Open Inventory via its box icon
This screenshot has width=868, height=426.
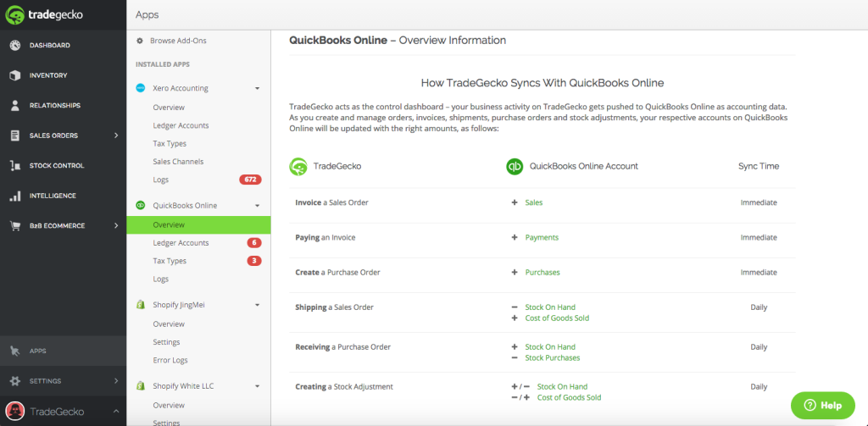point(15,75)
